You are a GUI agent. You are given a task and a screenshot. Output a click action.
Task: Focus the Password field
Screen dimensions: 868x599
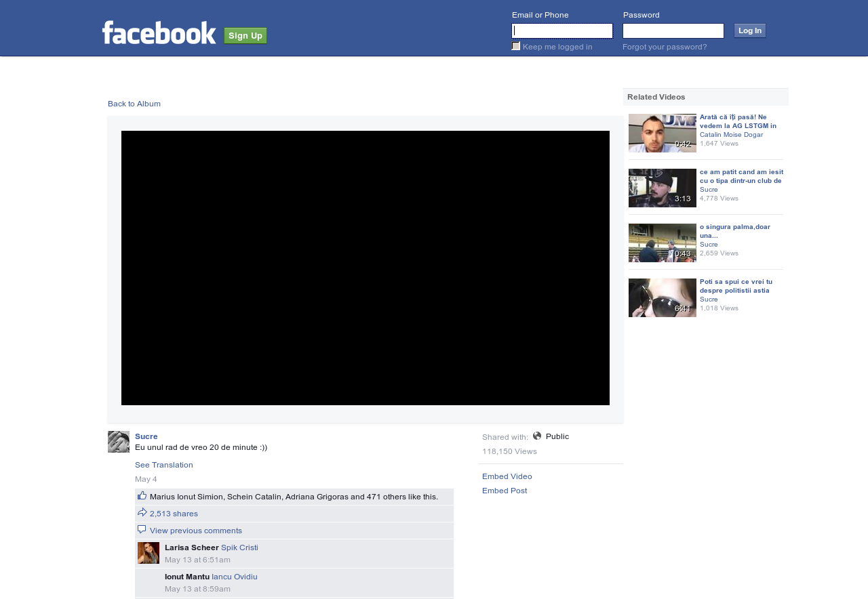pos(673,30)
